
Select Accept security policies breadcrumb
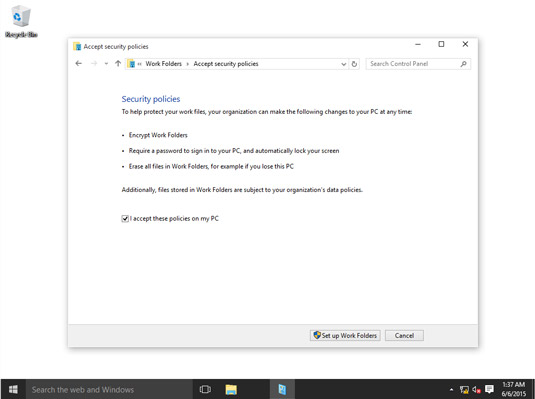click(x=226, y=64)
